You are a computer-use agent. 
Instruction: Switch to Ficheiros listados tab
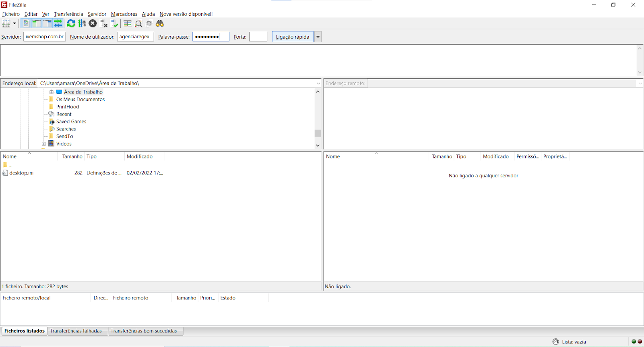(x=25, y=331)
